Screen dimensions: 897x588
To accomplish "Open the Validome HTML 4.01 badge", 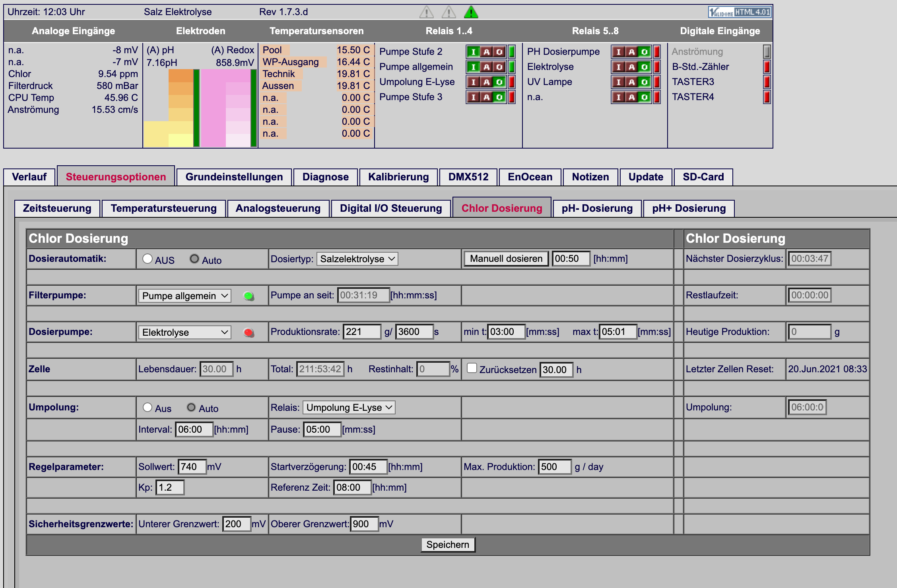I will coord(740,12).
